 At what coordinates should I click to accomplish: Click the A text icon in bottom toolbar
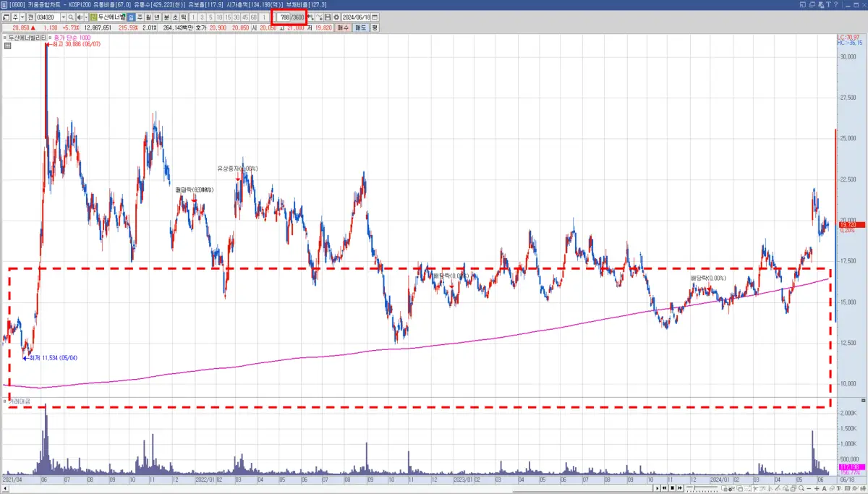point(824,488)
